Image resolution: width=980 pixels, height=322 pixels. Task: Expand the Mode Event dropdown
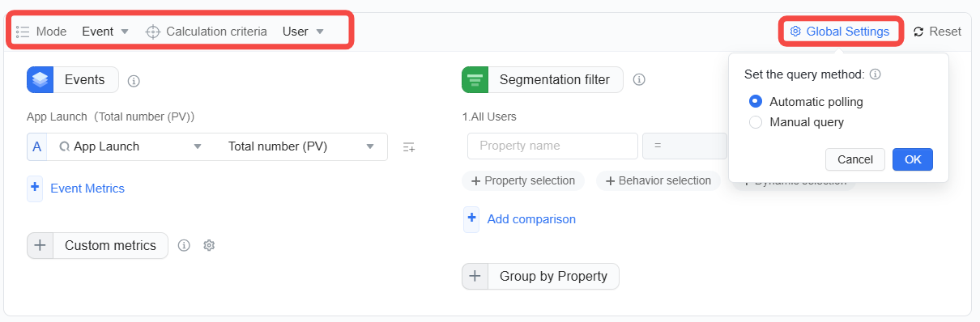click(105, 32)
